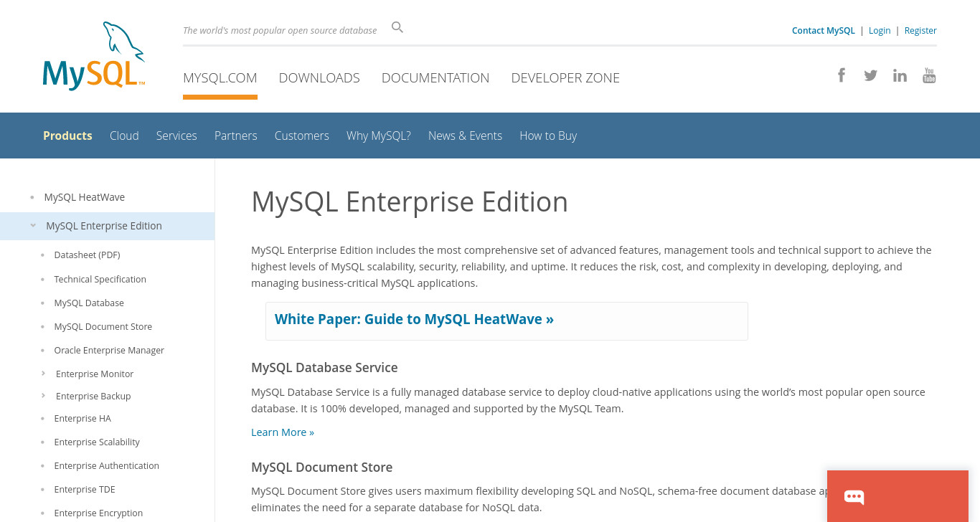
Task: Click Learn More under MySQL Database Service
Action: pyautogui.click(x=283, y=432)
